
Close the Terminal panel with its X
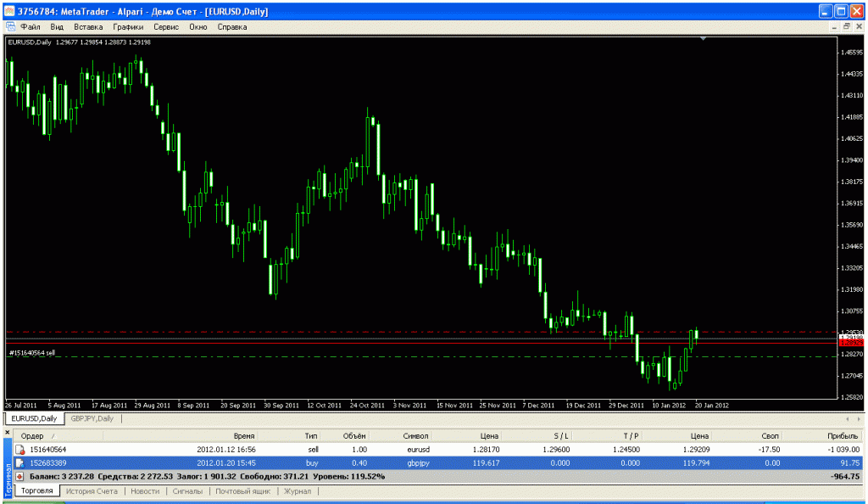[x=8, y=433]
